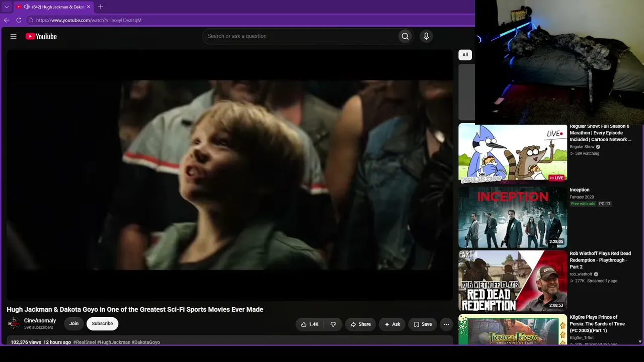The width and height of the screenshot is (644, 362).
Task: Go to YouTube home via logo
Action: coord(41,36)
